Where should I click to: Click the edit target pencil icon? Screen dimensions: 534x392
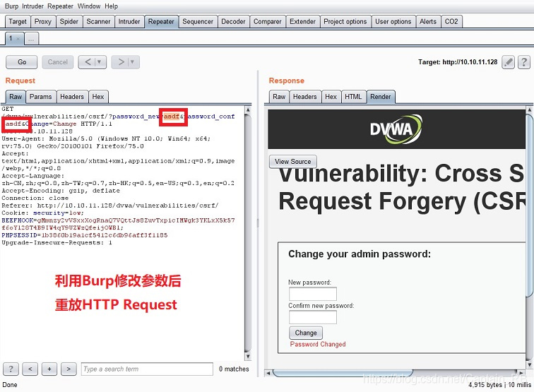(508, 62)
